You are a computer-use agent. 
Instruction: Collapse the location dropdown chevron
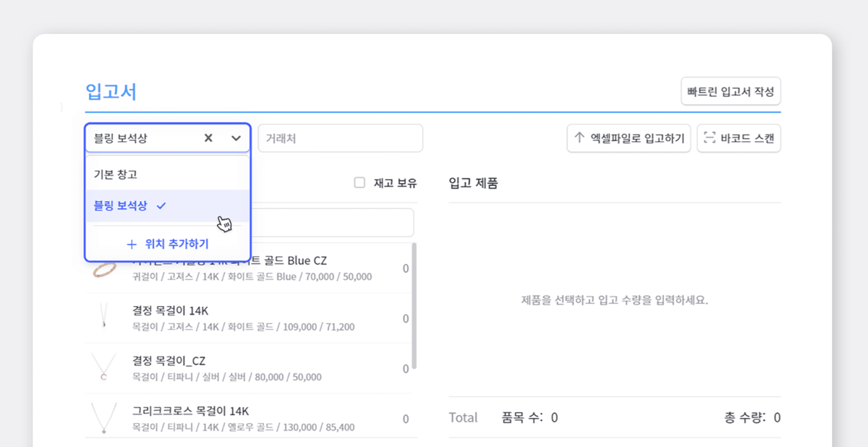click(236, 138)
